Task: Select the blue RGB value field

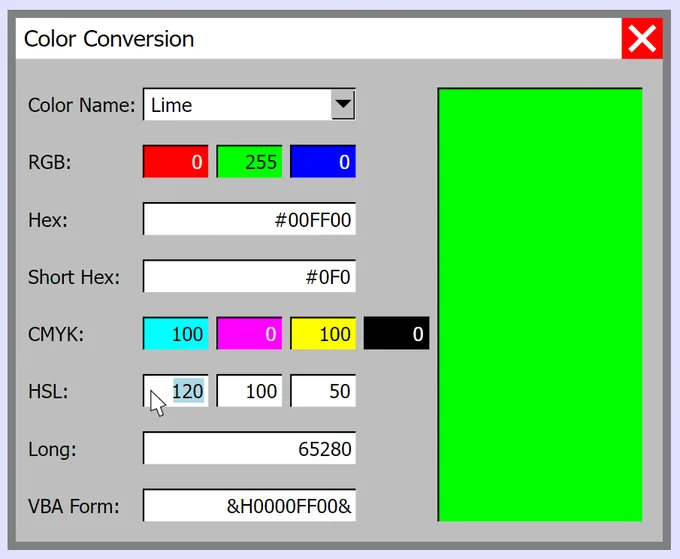Action: click(x=323, y=162)
